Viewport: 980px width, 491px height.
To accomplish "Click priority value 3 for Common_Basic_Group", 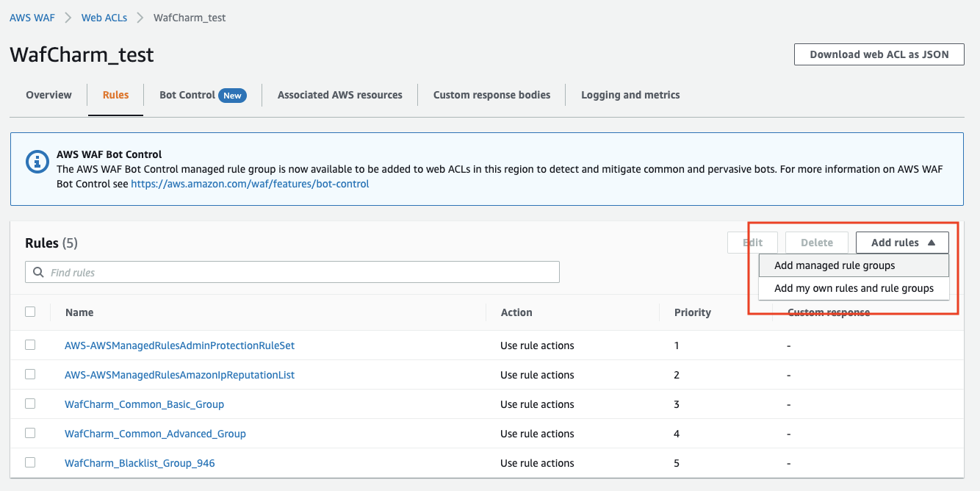I will [677, 404].
